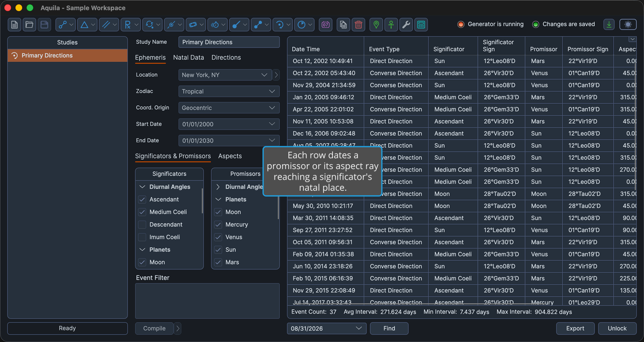Screen dimensions: 644x342
Task: Click the green ankh icon
Action: pos(391,25)
